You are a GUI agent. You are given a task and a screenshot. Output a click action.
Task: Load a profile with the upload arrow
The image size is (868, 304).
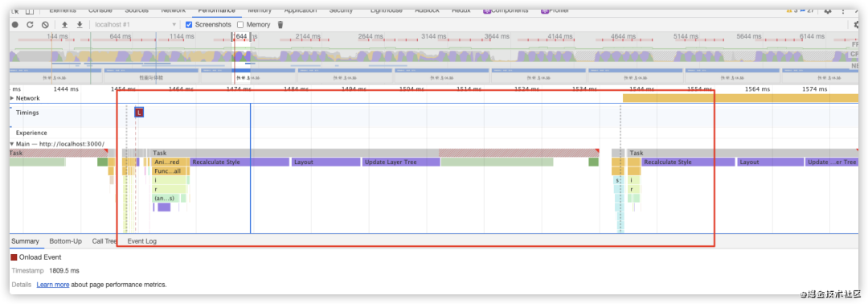coord(65,25)
